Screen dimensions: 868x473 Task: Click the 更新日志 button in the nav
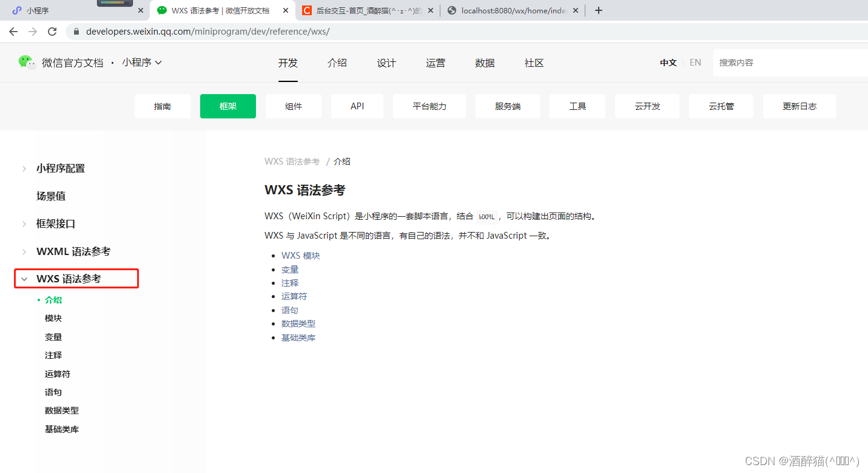coord(799,106)
